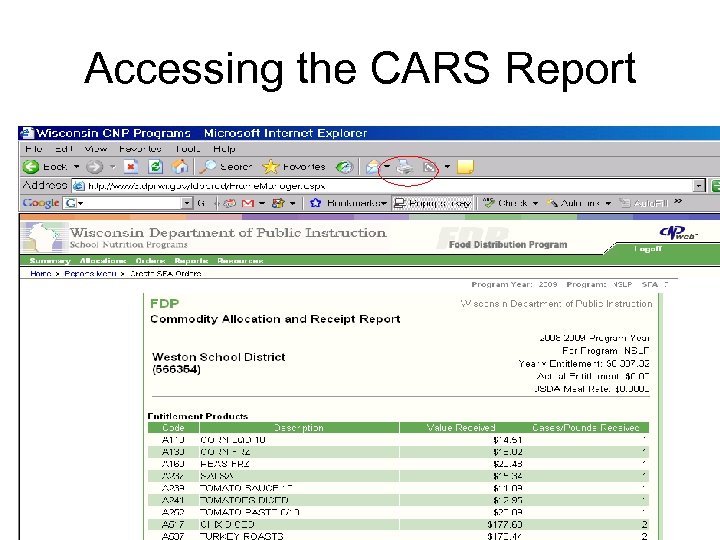
Task: Click the Description column header
Action: (x=299, y=428)
